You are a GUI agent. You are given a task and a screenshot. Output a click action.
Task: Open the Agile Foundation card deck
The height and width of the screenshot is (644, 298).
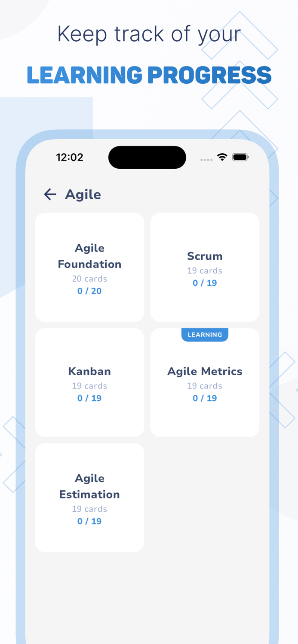[89, 267]
